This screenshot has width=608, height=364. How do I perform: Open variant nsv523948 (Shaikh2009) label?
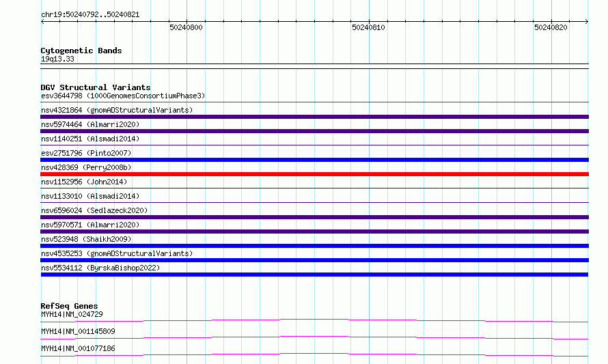pyautogui.click(x=86, y=239)
